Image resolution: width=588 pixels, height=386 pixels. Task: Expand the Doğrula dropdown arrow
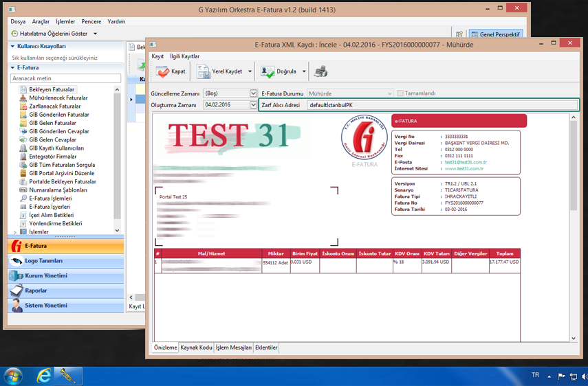[304, 71]
